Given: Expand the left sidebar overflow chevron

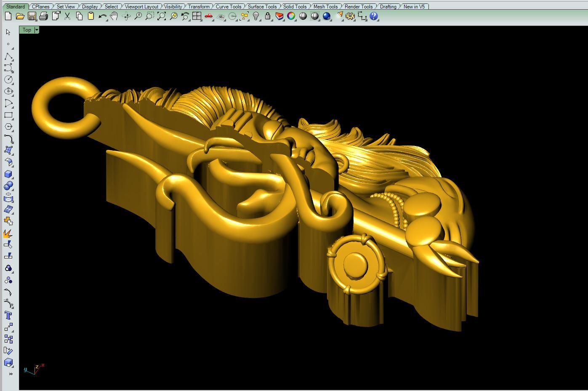Looking at the screenshot, I should (11, 374).
